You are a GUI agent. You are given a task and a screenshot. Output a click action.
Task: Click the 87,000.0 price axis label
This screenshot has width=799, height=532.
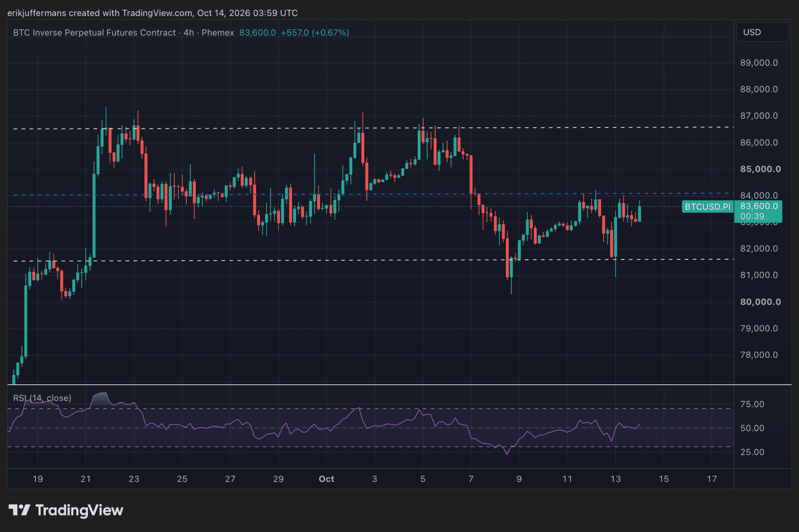[x=759, y=116]
